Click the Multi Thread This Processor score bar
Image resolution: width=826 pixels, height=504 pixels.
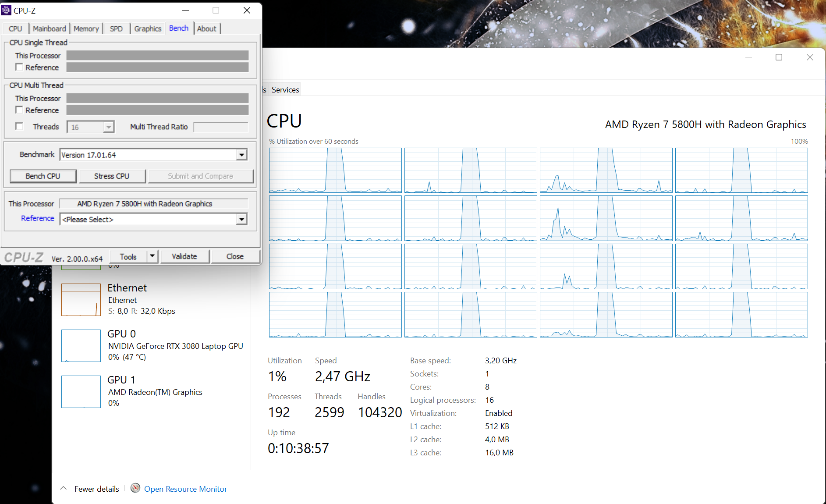click(157, 98)
